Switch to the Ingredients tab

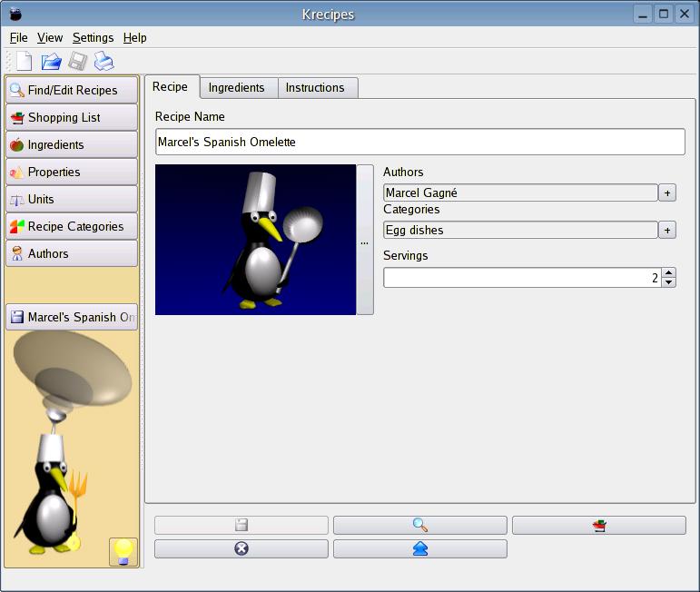(x=236, y=87)
